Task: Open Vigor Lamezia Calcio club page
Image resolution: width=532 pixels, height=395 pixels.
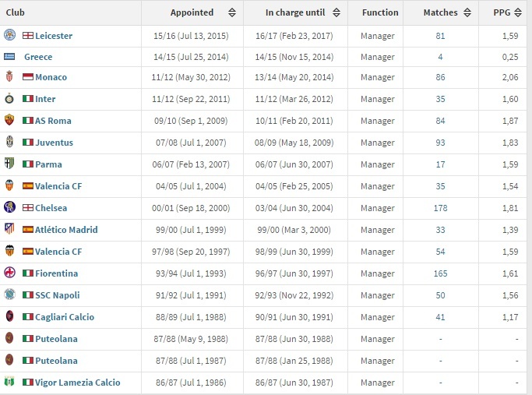Action: coord(77,383)
